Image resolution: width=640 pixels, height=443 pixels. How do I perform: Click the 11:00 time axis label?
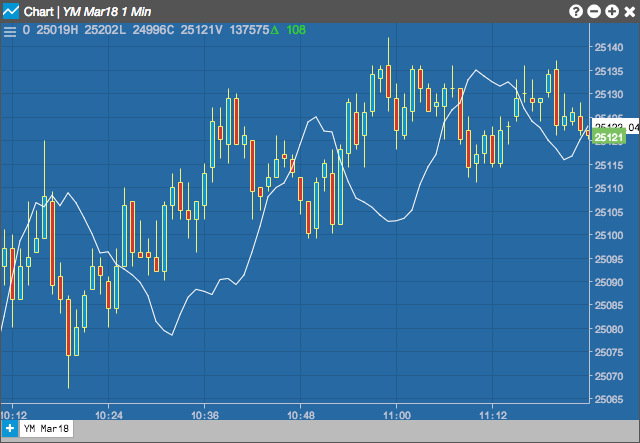pyautogui.click(x=397, y=415)
